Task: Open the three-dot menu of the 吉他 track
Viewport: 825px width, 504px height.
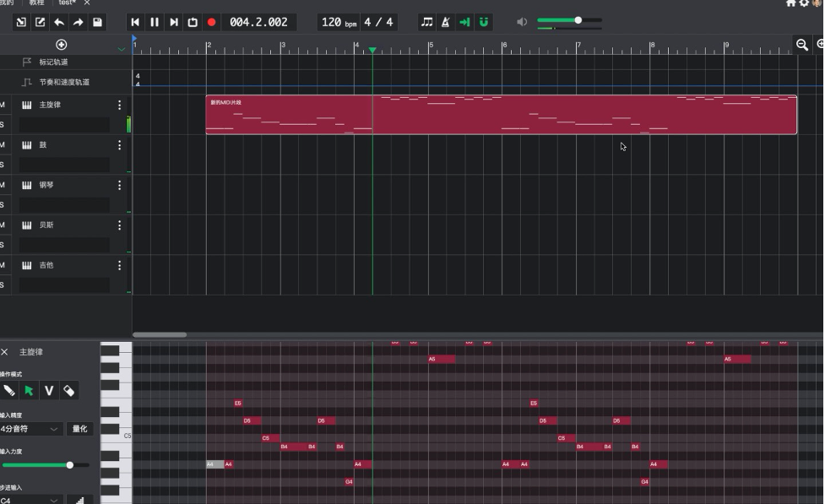Action: [119, 265]
